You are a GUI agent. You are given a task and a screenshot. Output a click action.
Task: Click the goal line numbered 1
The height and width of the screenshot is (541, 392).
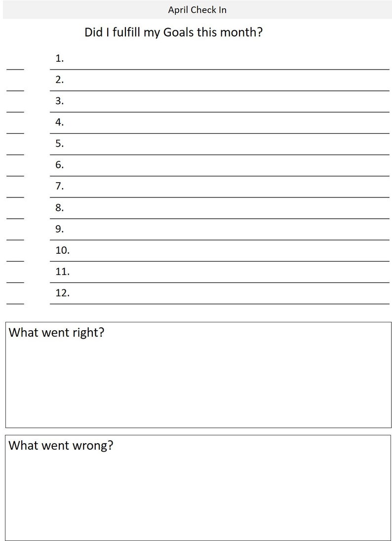(220, 59)
